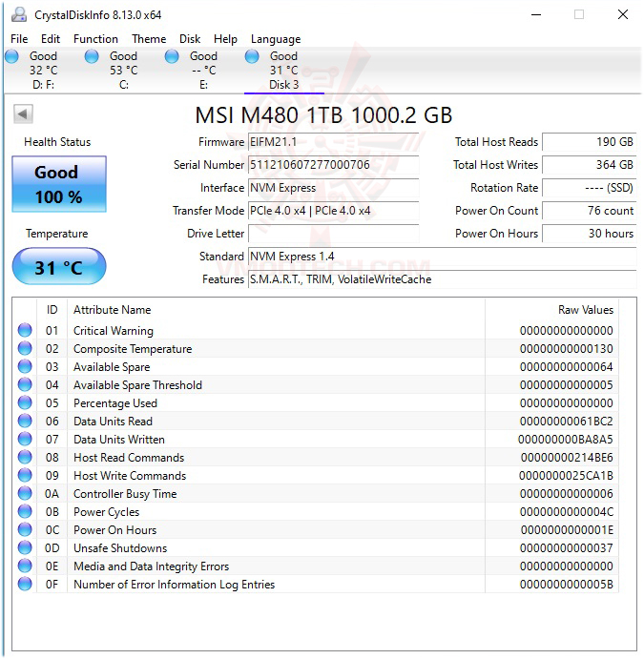Click the status orb for C: disk
This screenshot has width=644, height=659.
pos(92,56)
